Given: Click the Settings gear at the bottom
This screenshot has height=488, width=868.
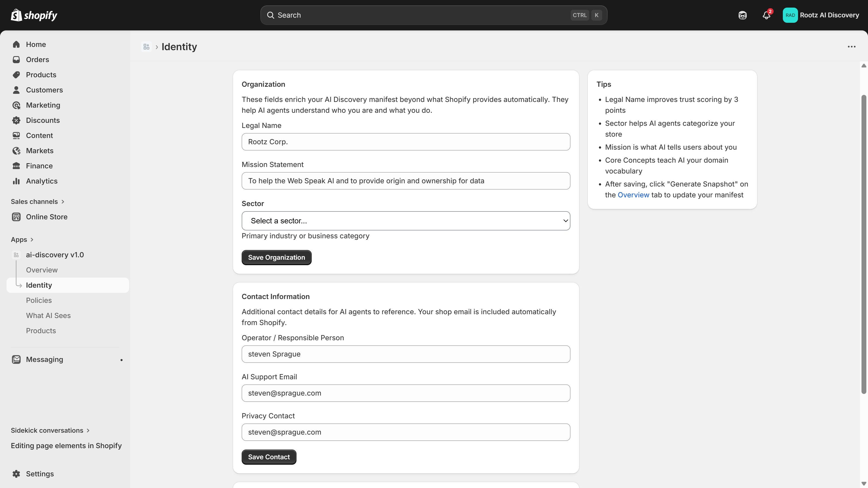Looking at the screenshot, I should click(x=16, y=474).
